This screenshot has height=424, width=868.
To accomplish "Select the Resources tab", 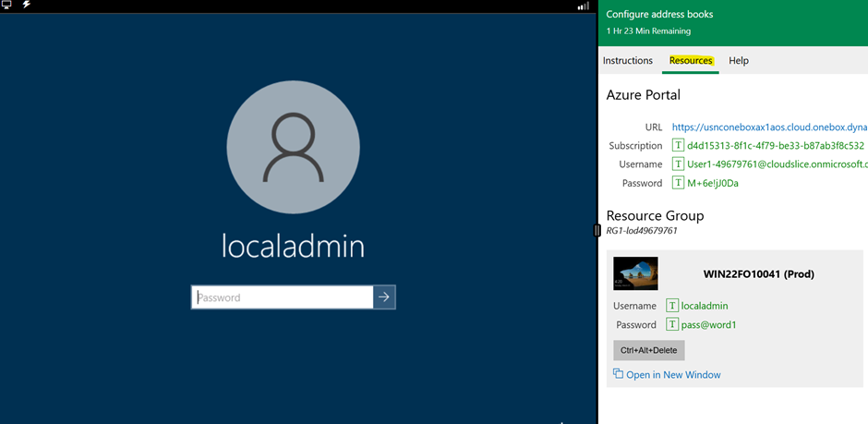I will coord(691,60).
